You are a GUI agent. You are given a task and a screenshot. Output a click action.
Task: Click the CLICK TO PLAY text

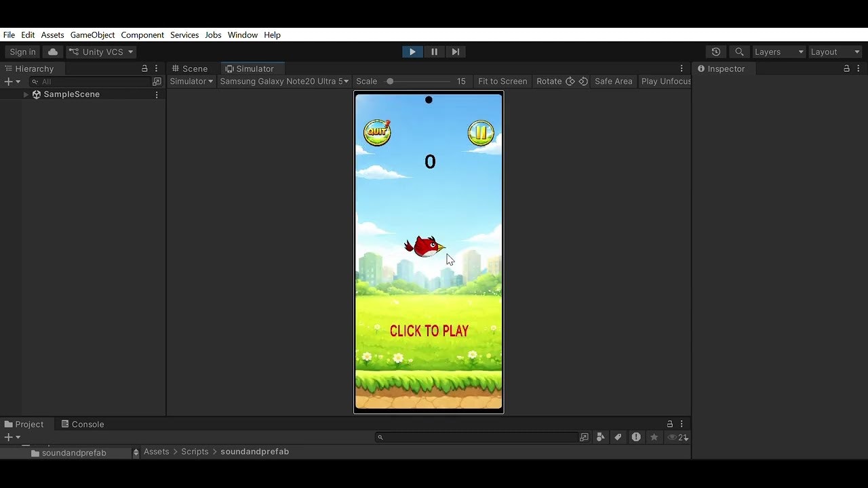pos(429,331)
